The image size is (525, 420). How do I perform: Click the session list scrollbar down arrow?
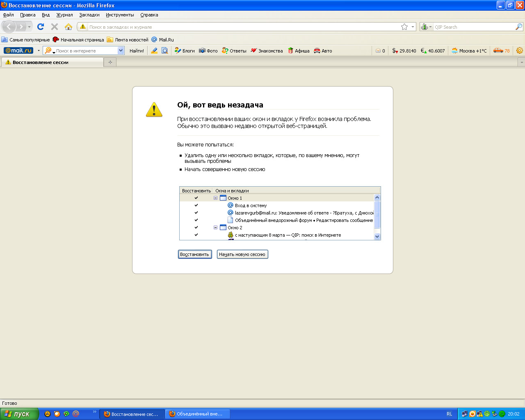377,236
